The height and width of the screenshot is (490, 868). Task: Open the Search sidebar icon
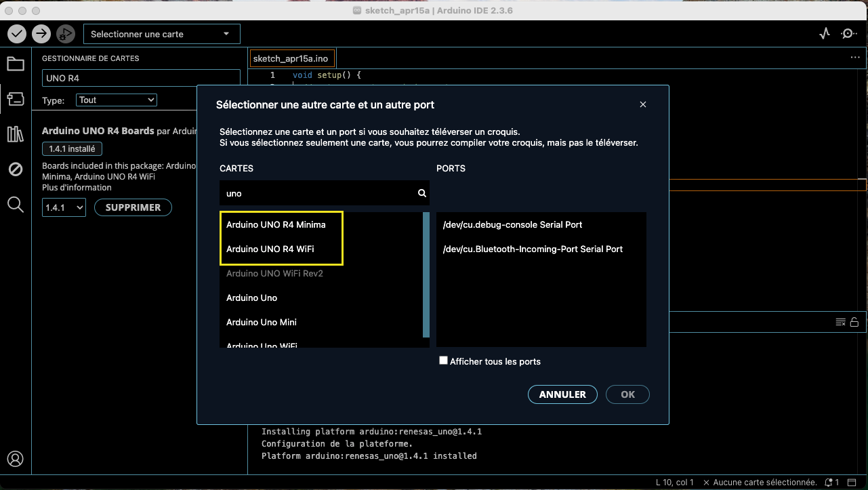coord(16,204)
